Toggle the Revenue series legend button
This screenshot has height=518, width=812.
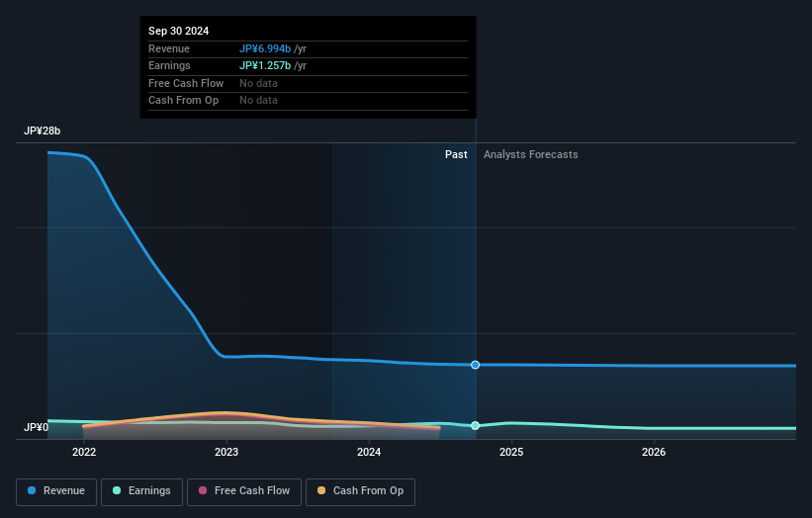[x=56, y=491]
